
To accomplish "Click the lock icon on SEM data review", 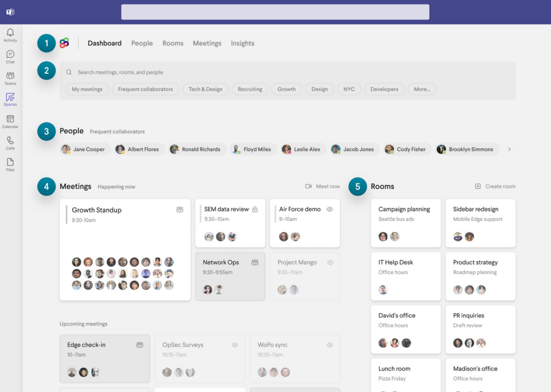I will pos(255,209).
